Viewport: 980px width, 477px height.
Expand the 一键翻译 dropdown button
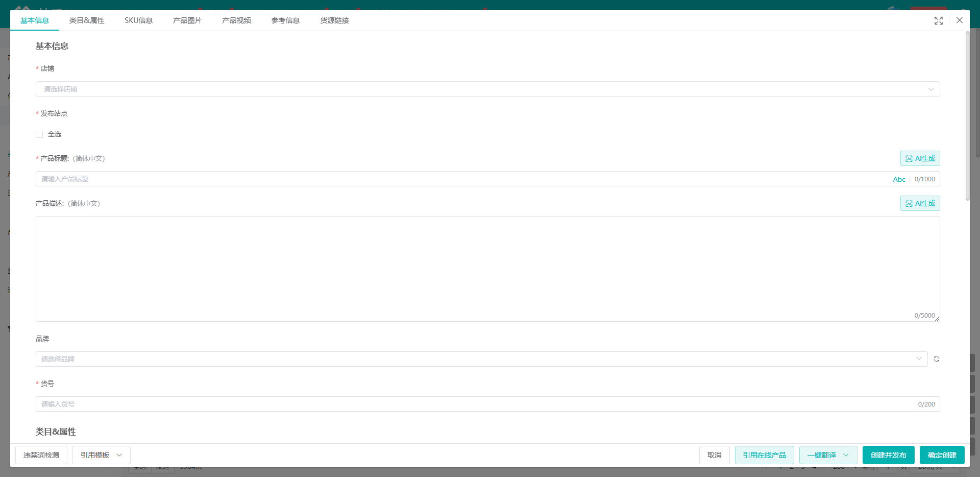point(828,455)
